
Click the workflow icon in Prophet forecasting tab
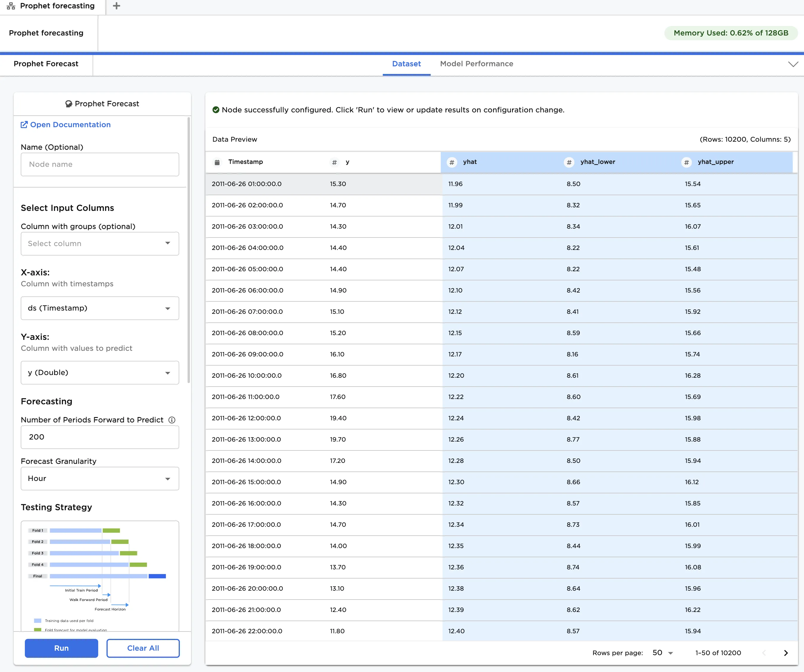click(x=11, y=6)
